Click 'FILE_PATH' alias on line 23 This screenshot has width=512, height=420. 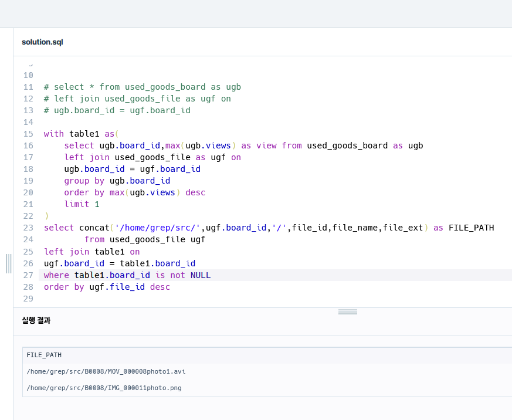[471, 228]
